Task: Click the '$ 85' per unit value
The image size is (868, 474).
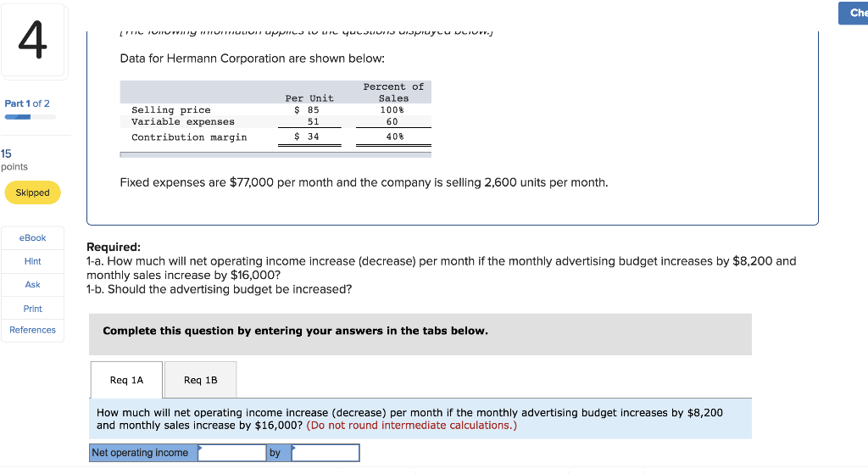Action: pyautogui.click(x=307, y=110)
